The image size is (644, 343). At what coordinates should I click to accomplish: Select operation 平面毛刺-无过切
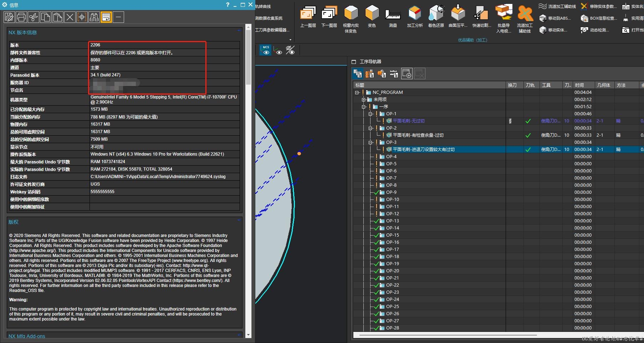point(409,121)
